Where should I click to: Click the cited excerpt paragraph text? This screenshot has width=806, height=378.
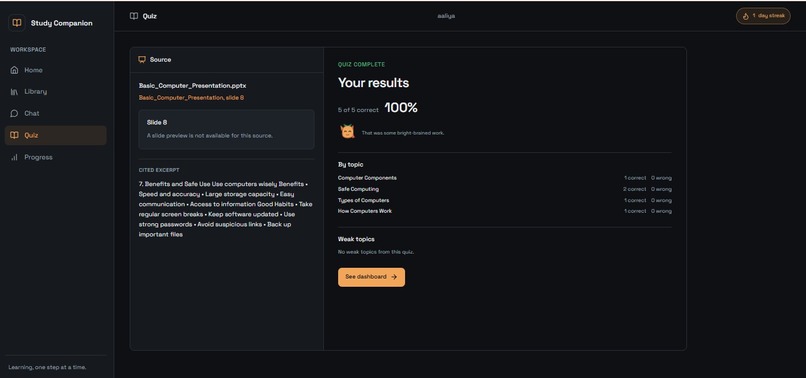(225, 209)
